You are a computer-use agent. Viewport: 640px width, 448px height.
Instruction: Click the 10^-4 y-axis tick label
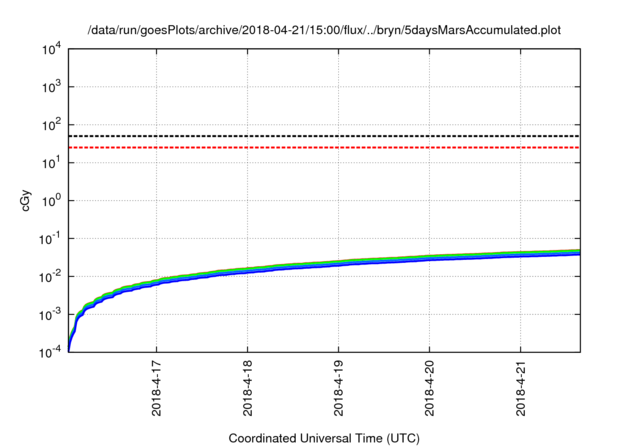tap(48, 353)
